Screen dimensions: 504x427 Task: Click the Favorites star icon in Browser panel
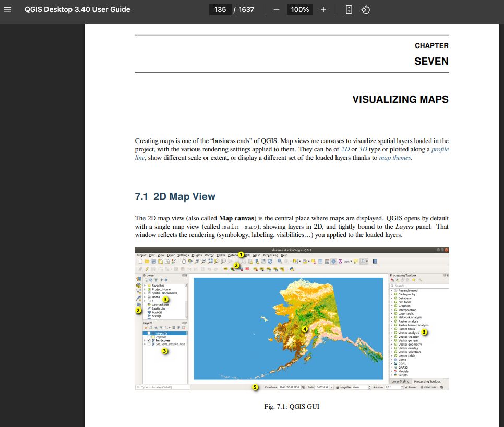coord(149,286)
